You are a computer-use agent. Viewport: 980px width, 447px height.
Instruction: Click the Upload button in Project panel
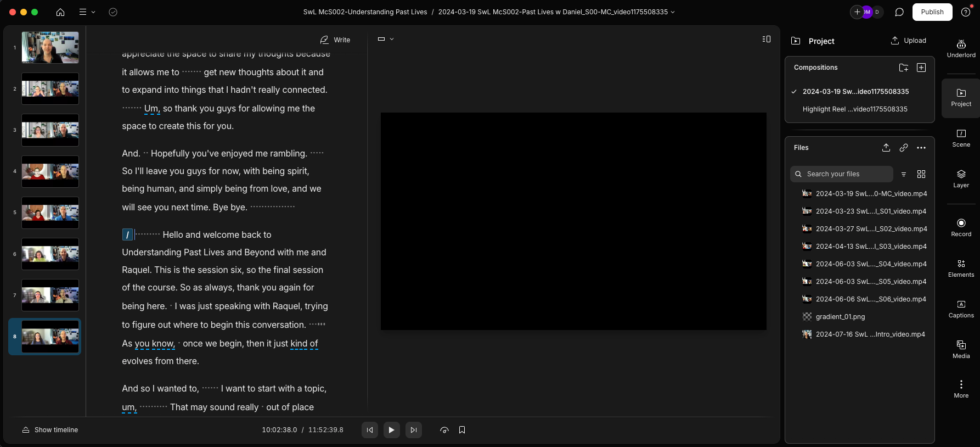pos(908,41)
